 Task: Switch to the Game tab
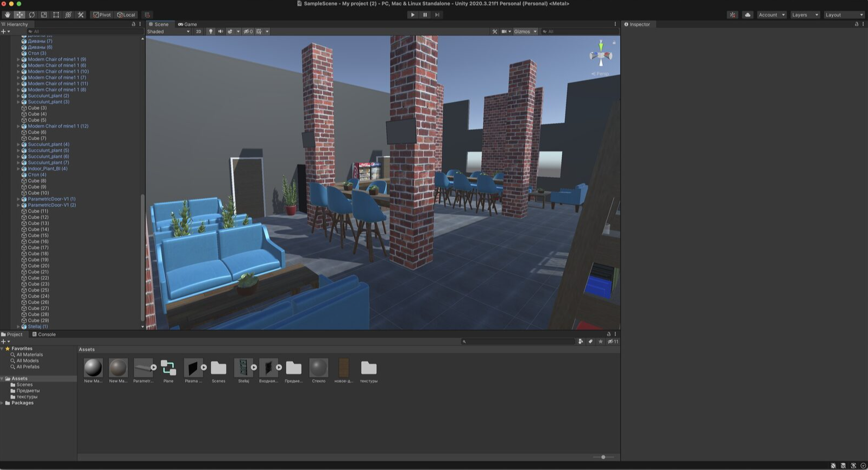(187, 24)
